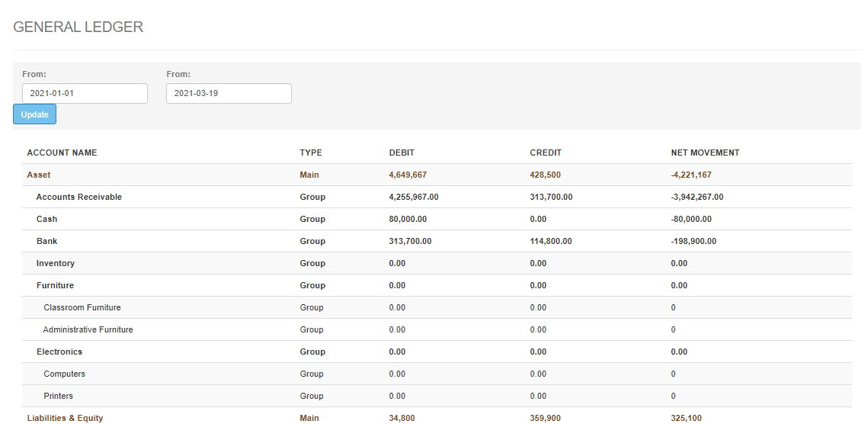Click the start date field 2021-01-01
Screen dimensions: 868x424
tap(85, 93)
